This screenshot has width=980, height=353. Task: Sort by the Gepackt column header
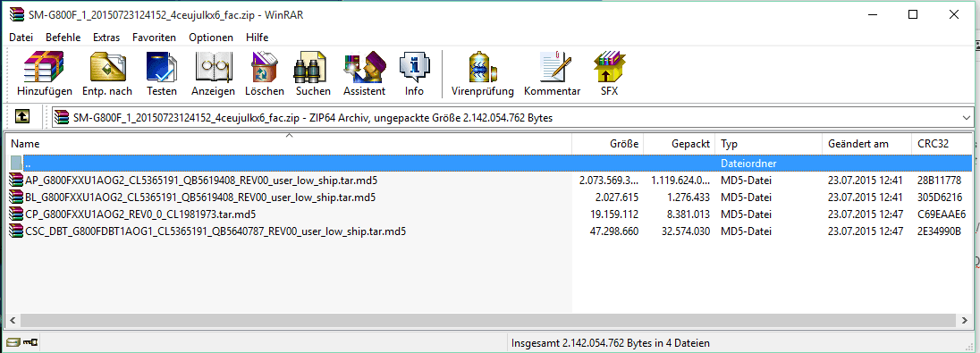click(680, 144)
